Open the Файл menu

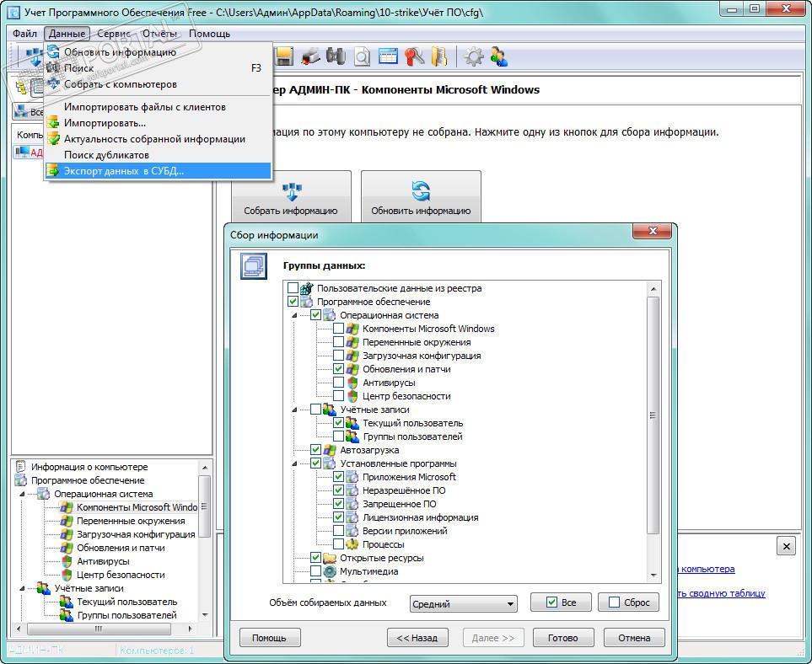pyautogui.click(x=24, y=34)
